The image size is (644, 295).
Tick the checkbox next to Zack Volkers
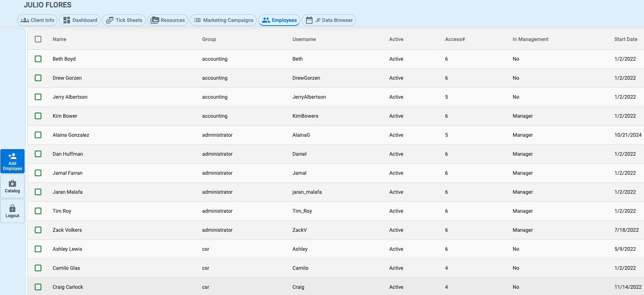[x=38, y=230]
